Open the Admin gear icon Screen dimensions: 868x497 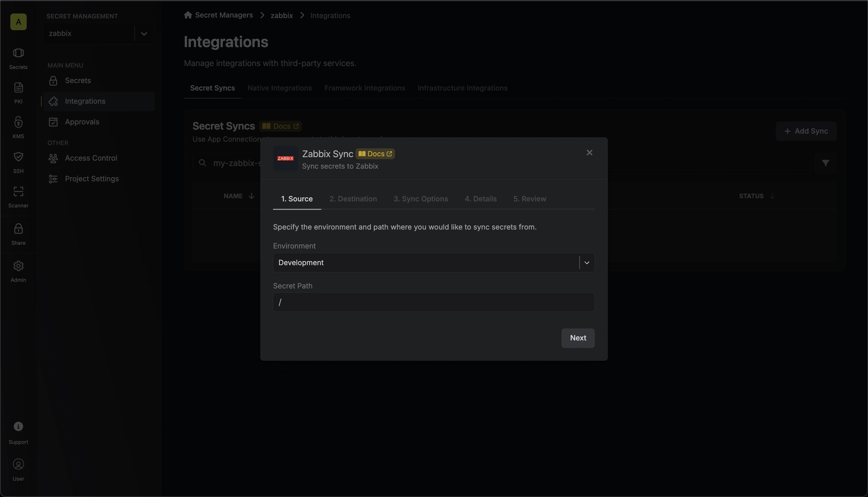pyautogui.click(x=18, y=266)
